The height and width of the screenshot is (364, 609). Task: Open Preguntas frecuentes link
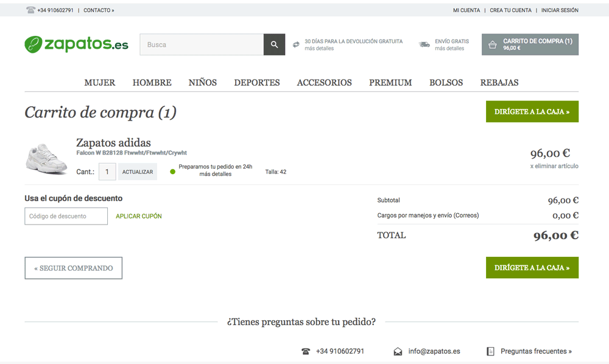pyautogui.click(x=536, y=351)
